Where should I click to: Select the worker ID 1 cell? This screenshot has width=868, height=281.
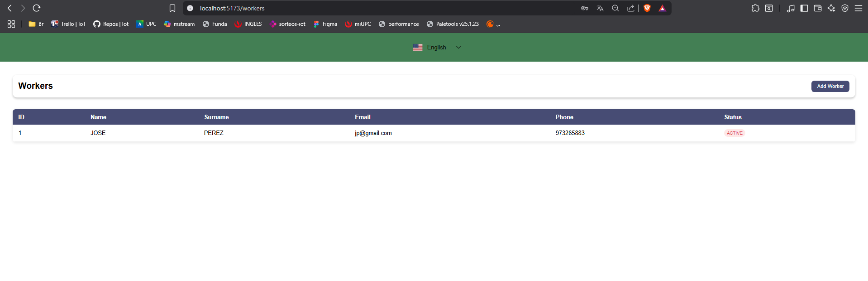(x=20, y=133)
